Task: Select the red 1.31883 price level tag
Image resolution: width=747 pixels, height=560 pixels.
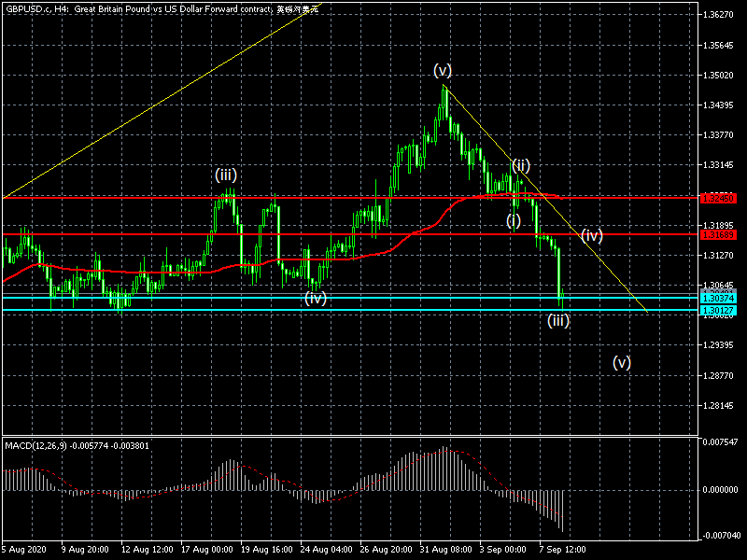Action: click(x=723, y=233)
